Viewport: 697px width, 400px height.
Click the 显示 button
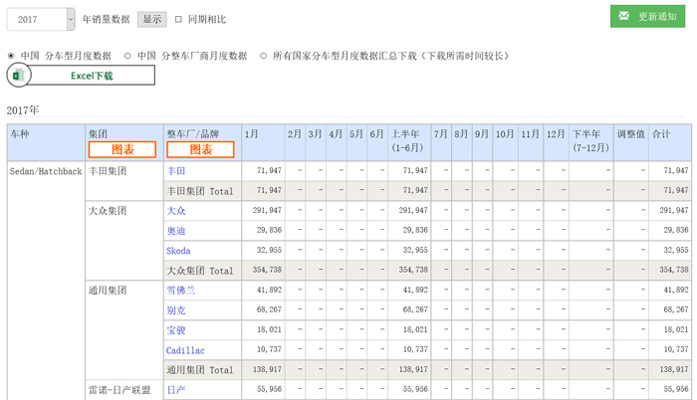(x=152, y=20)
